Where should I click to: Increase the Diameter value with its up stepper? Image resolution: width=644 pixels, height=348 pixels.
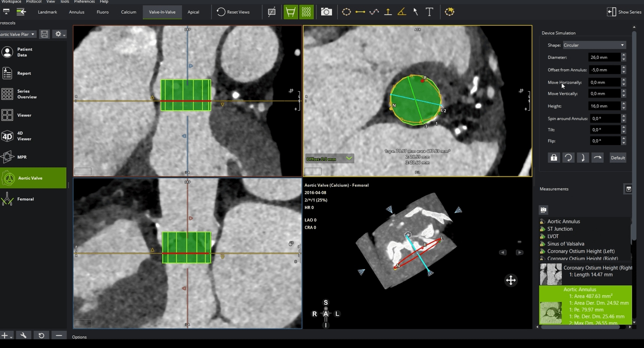623,55
